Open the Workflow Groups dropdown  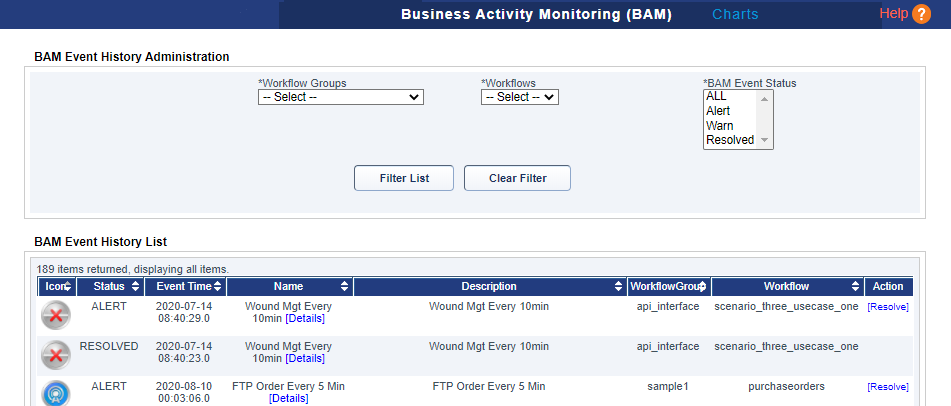pos(340,97)
